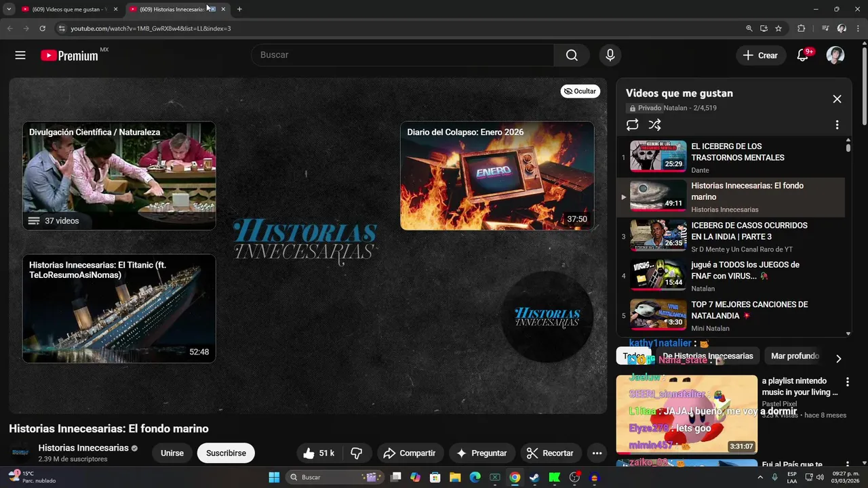Open the Historias Innecesarias channel avatar
The width and height of the screenshot is (868, 488).
pos(21,453)
